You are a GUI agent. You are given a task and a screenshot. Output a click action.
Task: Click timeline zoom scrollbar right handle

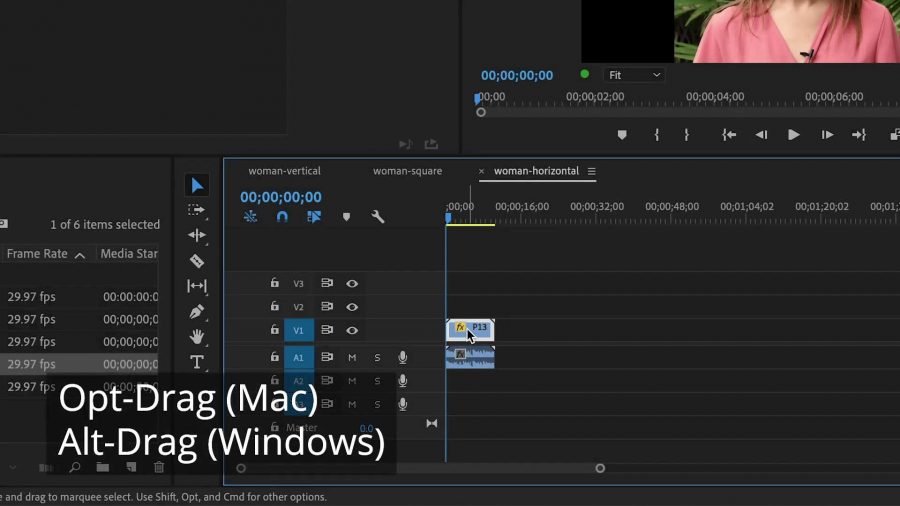coord(600,468)
